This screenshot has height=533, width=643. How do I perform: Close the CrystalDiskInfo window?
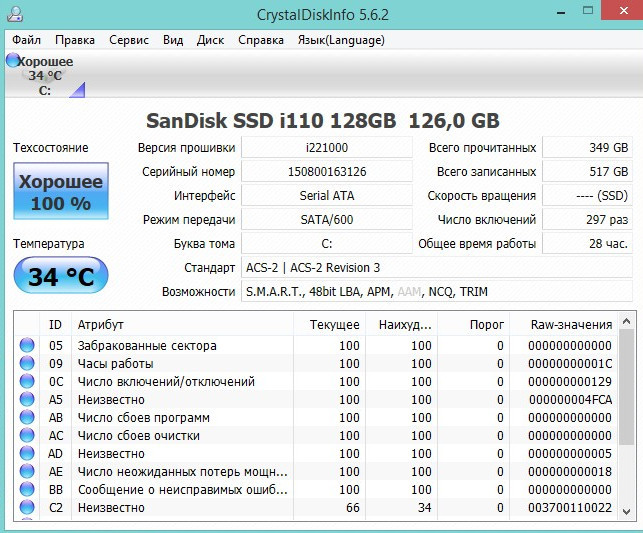tap(623, 10)
